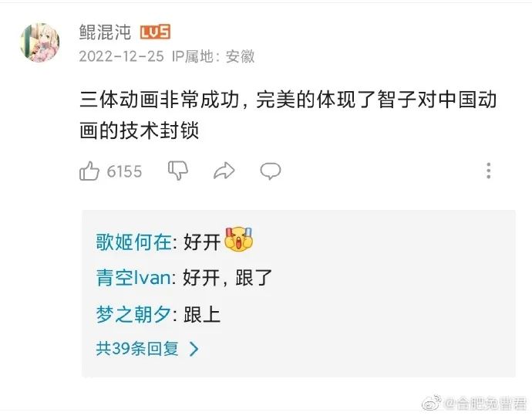Tap the date 2022-12-25 label
Screen dimensions: 532x416
click(122, 56)
